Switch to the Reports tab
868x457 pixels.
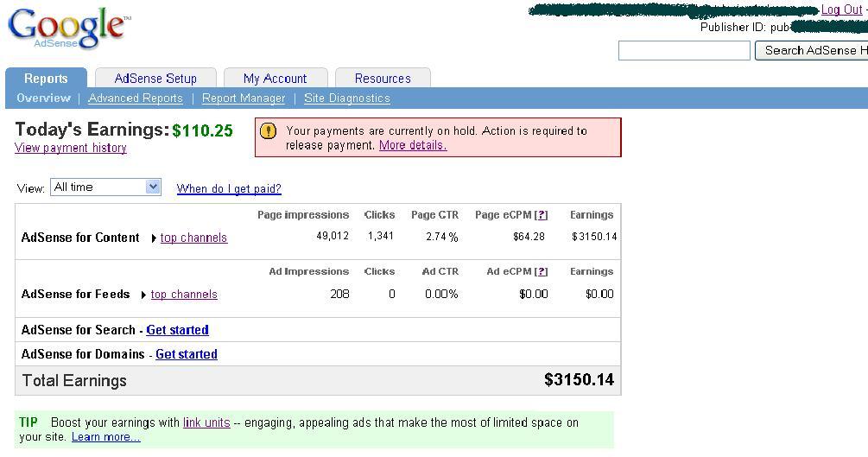pos(46,78)
